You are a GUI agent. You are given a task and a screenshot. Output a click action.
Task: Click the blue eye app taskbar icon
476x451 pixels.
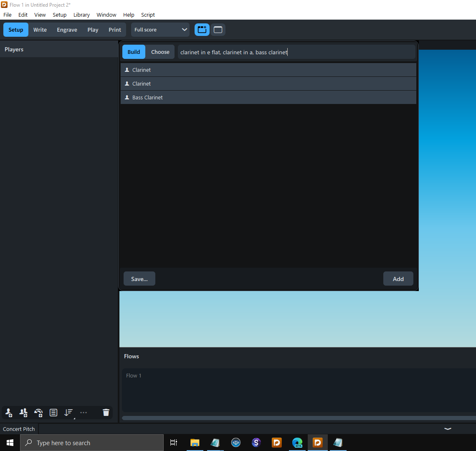[236, 443]
